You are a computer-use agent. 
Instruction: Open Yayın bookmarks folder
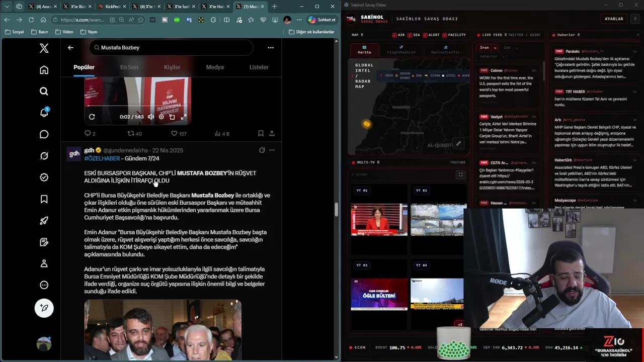coord(89,32)
